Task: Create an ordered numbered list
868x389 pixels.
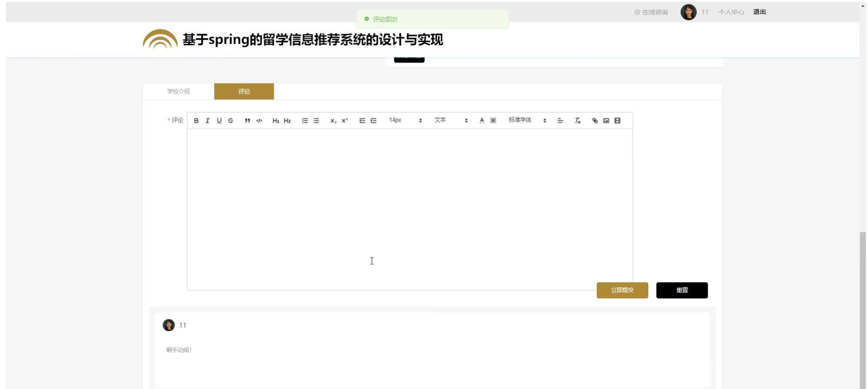Action: (x=305, y=121)
